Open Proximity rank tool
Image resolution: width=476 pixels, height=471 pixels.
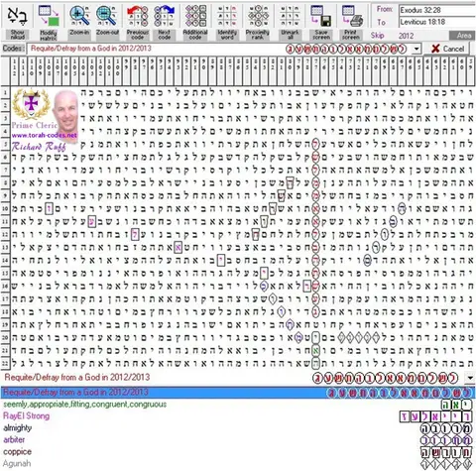coord(258,16)
